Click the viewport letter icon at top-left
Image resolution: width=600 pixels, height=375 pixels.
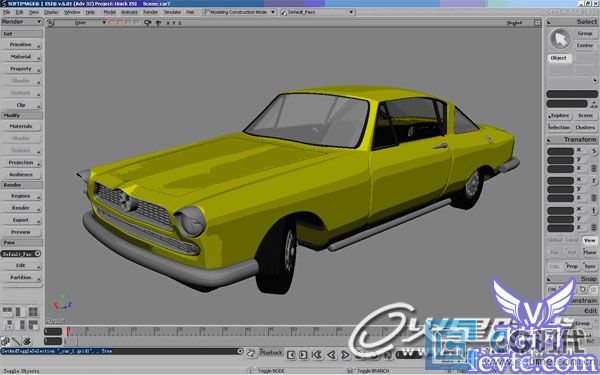[x=50, y=23]
